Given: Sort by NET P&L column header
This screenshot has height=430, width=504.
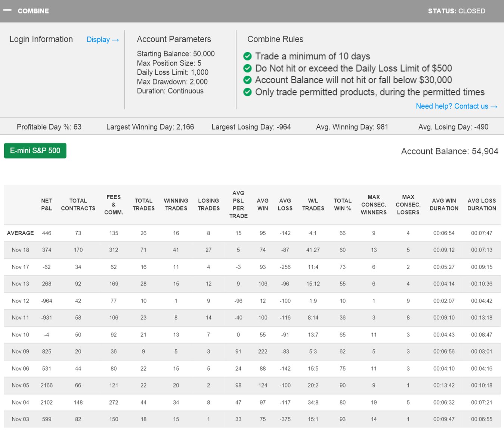Looking at the screenshot, I should [x=47, y=205].
